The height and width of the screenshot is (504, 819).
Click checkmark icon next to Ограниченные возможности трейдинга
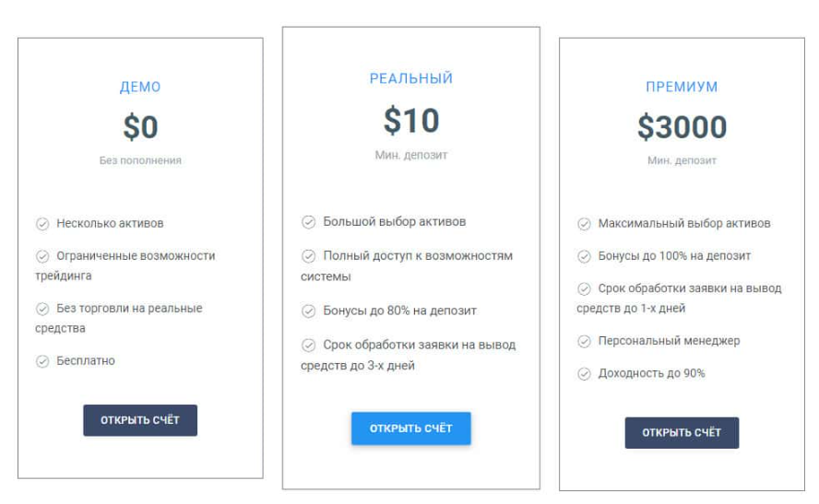(42, 255)
